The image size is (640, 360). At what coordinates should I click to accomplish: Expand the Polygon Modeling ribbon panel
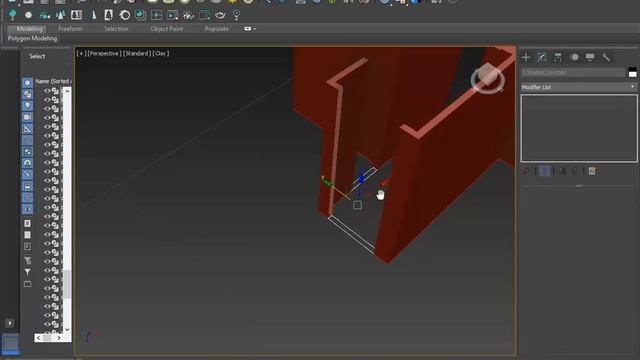(x=32, y=38)
